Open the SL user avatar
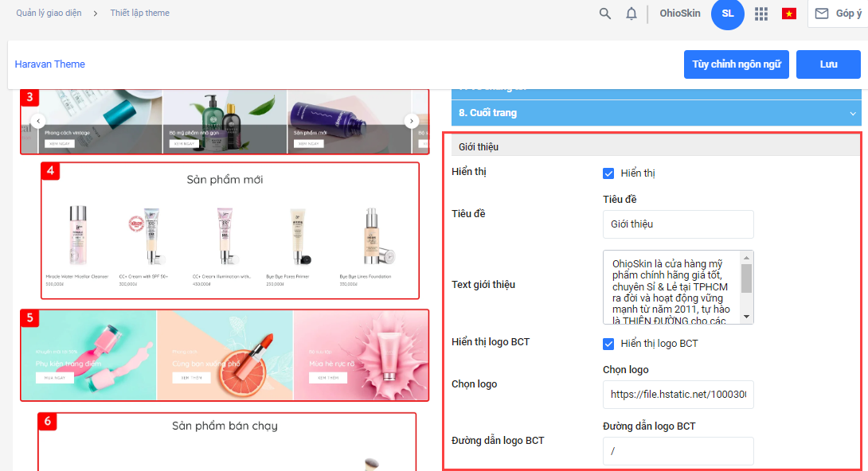Screen dimensions: 868x471 click(x=727, y=14)
